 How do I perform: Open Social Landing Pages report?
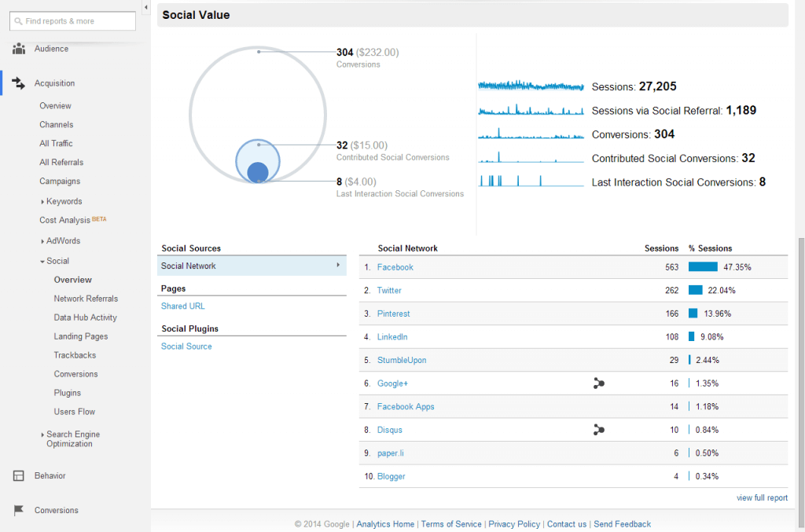point(81,336)
